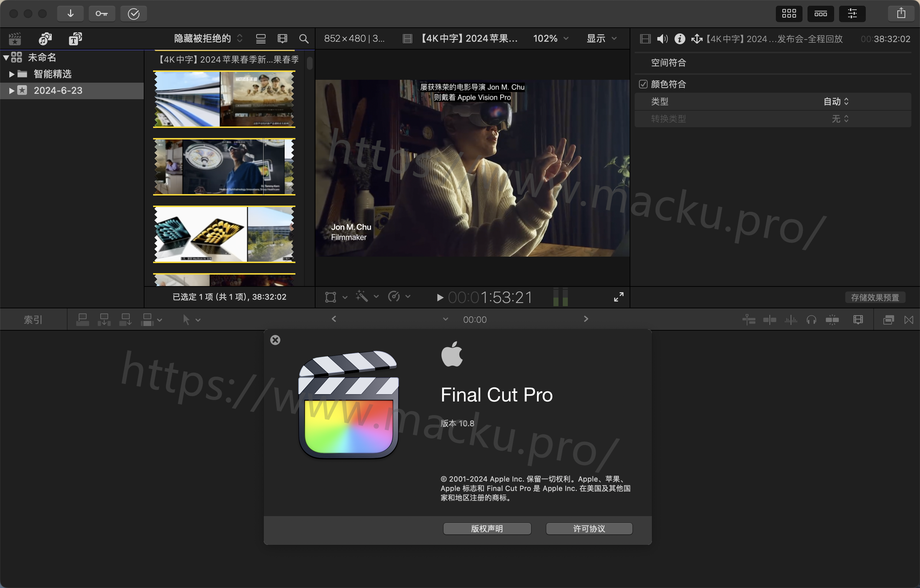Show the Transitions browser icon

(909, 320)
